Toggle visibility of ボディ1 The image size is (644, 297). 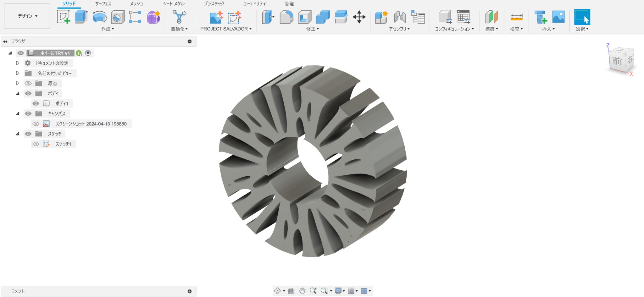(x=36, y=103)
